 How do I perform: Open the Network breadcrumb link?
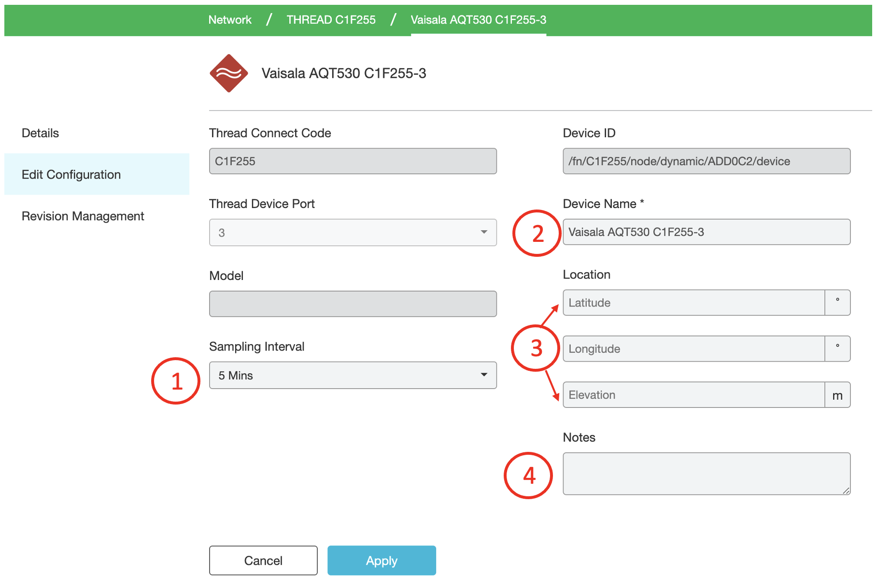[x=230, y=20]
